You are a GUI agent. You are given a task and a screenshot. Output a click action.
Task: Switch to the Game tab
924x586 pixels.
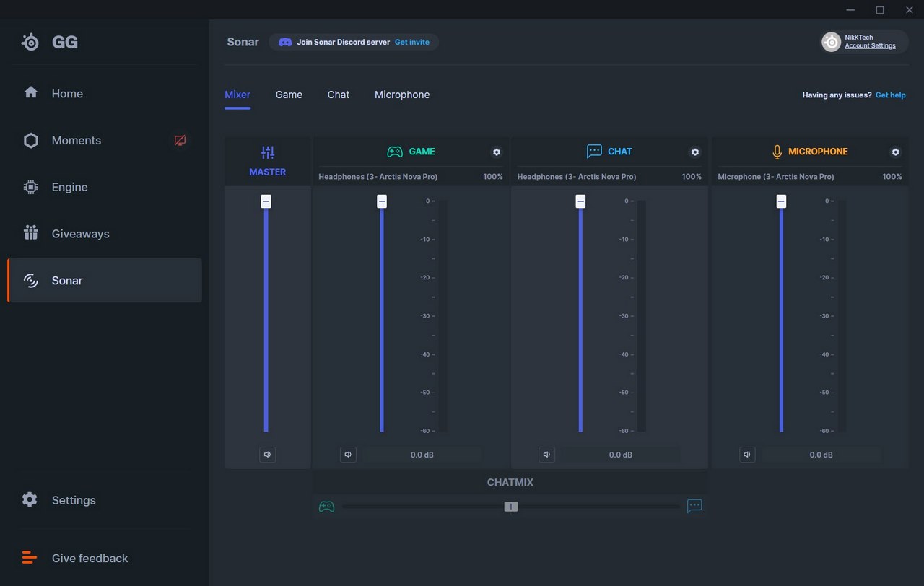tap(289, 95)
